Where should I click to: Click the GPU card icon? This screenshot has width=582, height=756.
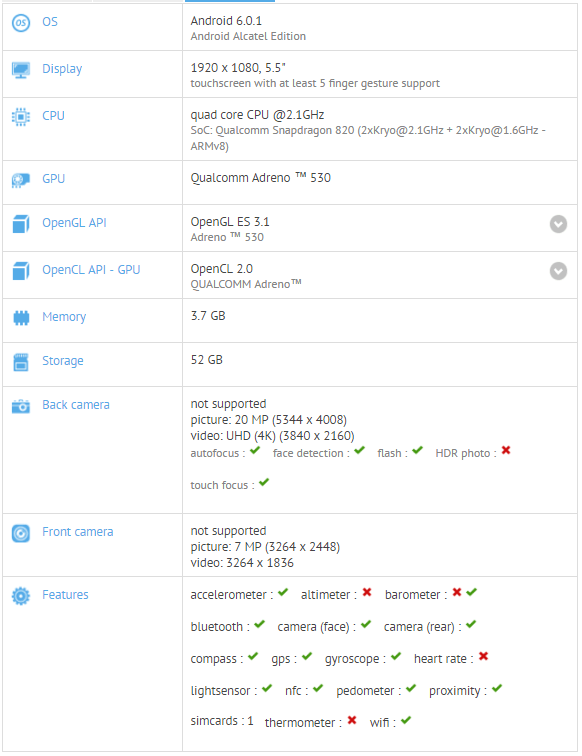coord(21,180)
